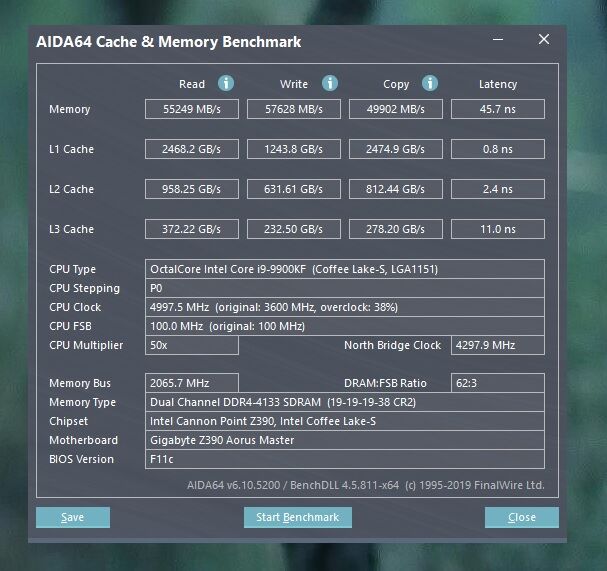The width and height of the screenshot is (607, 571).
Task: Click Motherboard value Gigabyte Z390 Aorus Master
Action: [345, 440]
